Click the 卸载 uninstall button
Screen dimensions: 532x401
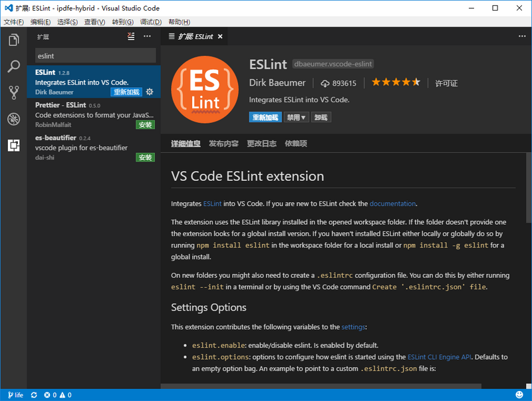tap(321, 118)
